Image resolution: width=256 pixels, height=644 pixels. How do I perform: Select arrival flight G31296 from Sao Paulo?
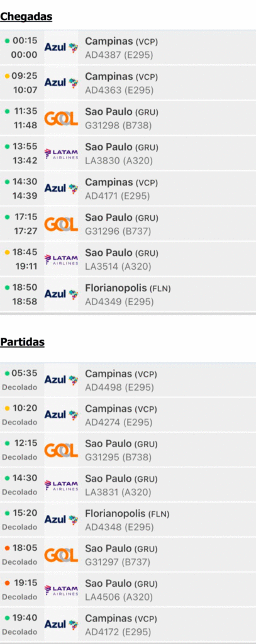click(x=128, y=224)
